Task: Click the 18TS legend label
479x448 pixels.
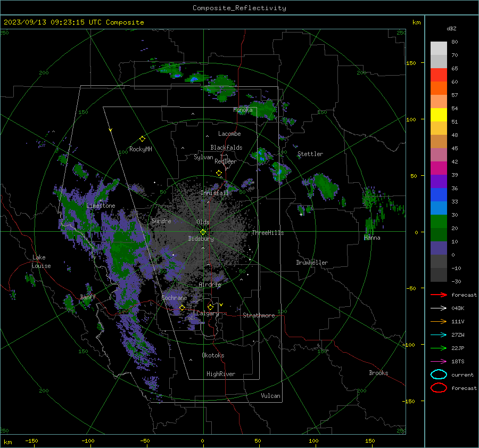Action: coord(458,362)
